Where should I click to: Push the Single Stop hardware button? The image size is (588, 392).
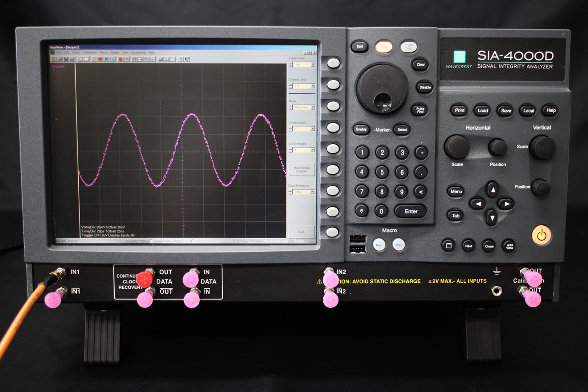coord(408,47)
